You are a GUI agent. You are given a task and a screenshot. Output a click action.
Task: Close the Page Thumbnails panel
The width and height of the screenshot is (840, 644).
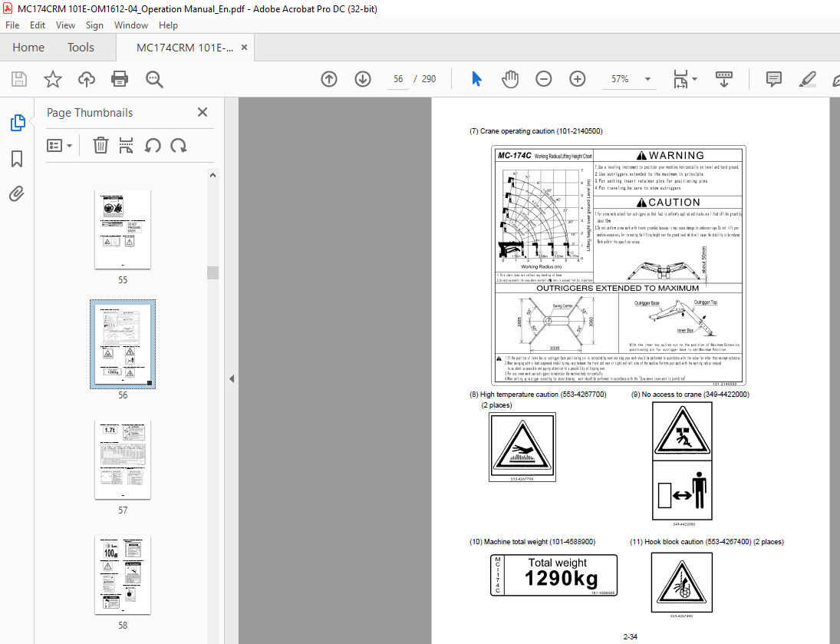(202, 112)
